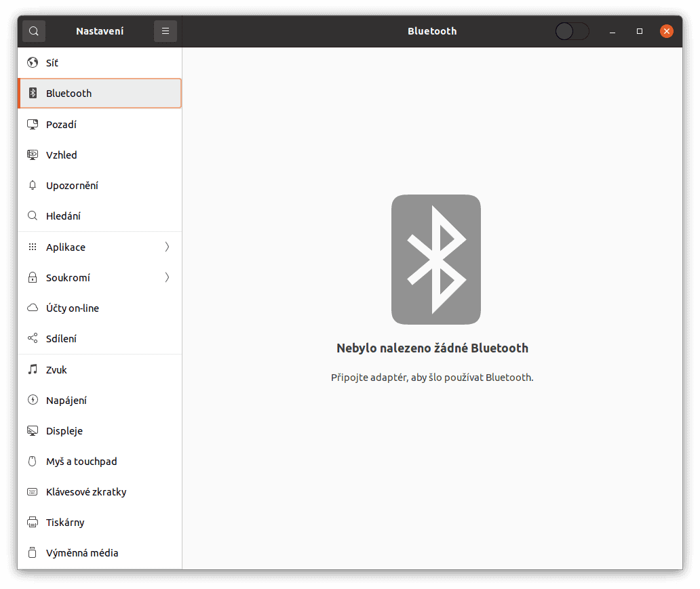Viewport: 700px width, 589px height.
Task: Click the share icon beside Sdílení
Action: click(x=33, y=338)
